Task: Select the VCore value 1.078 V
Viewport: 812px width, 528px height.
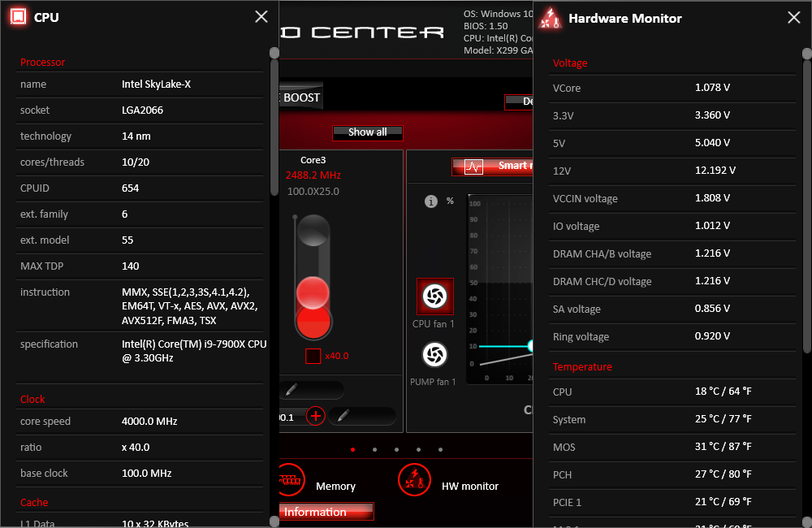Action: (x=713, y=88)
